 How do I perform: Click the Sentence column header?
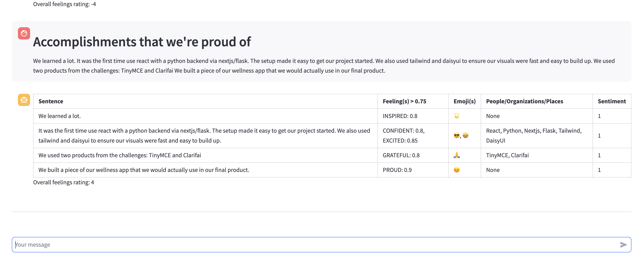pyautogui.click(x=51, y=101)
